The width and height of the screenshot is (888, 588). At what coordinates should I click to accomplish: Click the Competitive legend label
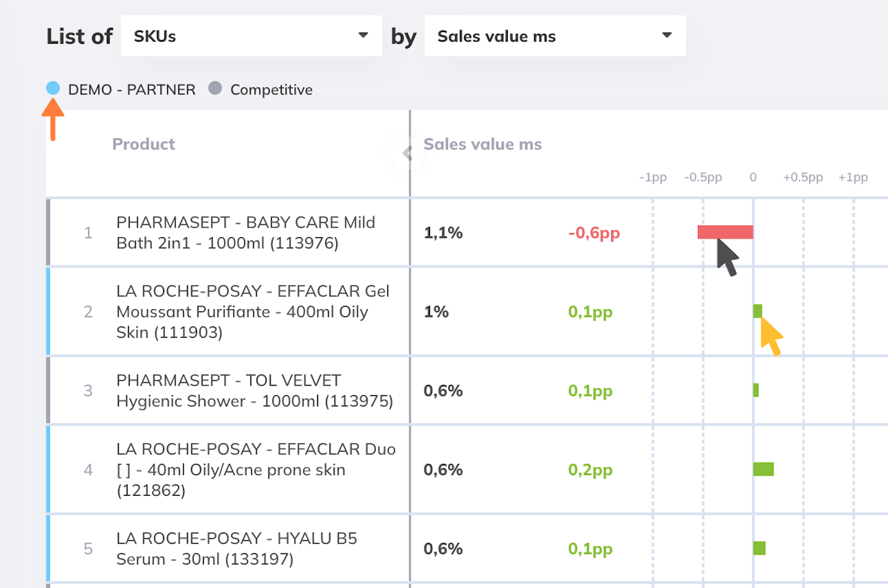271,89
